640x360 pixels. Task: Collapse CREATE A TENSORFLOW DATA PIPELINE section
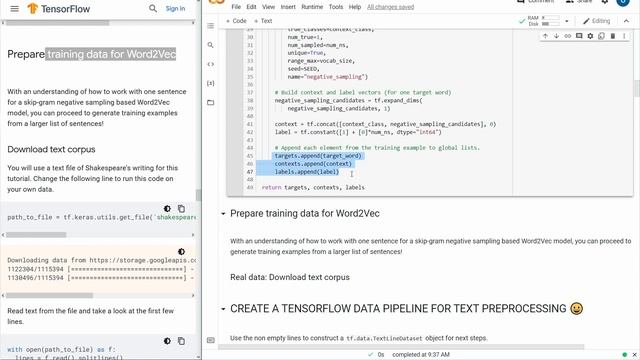[x=223, y=309]
